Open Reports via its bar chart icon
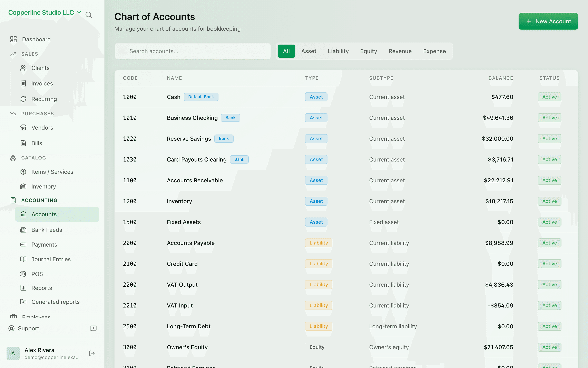The width and height of the screenshot is (588, 368). coord(23,288)
